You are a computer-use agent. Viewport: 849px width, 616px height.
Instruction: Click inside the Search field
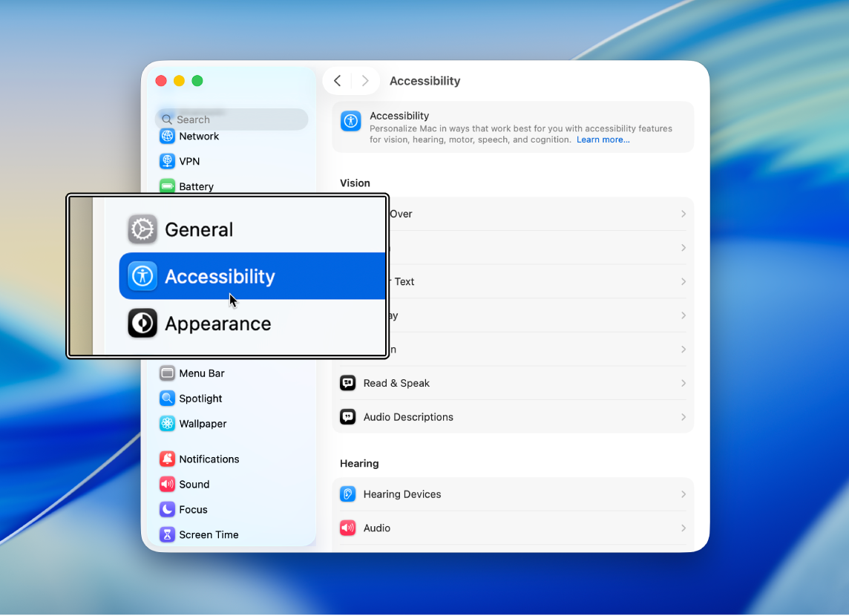[232, 119]
